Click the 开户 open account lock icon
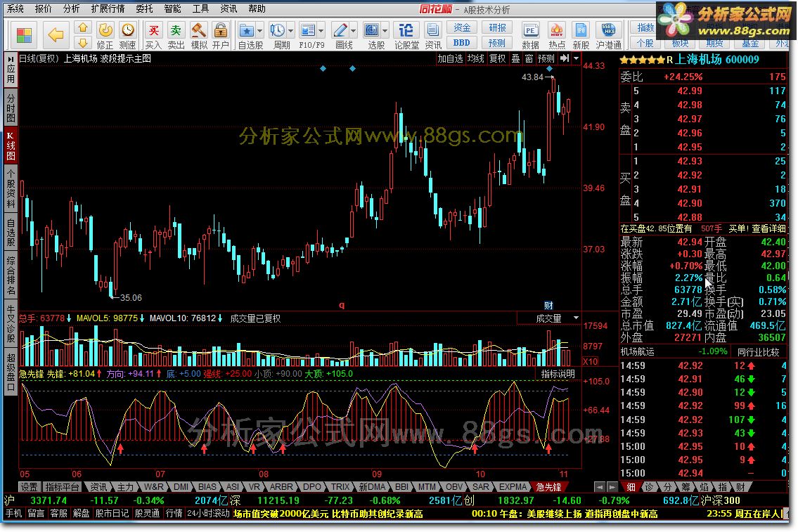798x532 pixels. [x=220, y=36]
